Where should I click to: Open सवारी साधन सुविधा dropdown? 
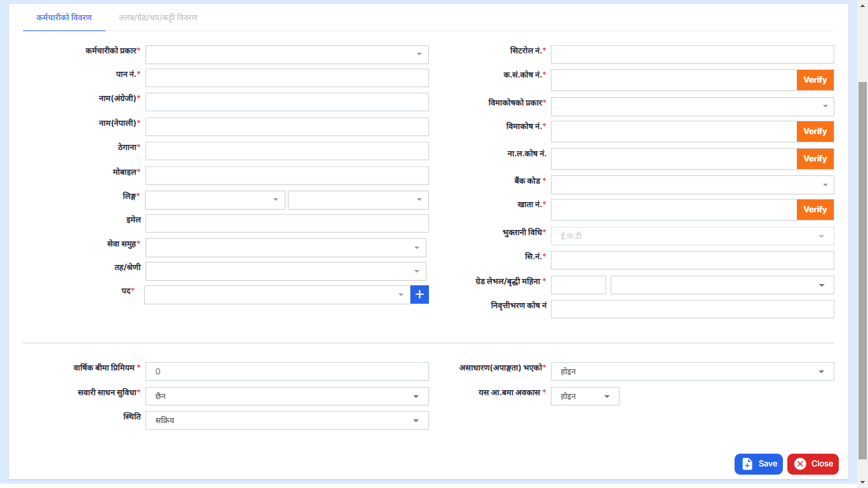(x=287, y=396)
